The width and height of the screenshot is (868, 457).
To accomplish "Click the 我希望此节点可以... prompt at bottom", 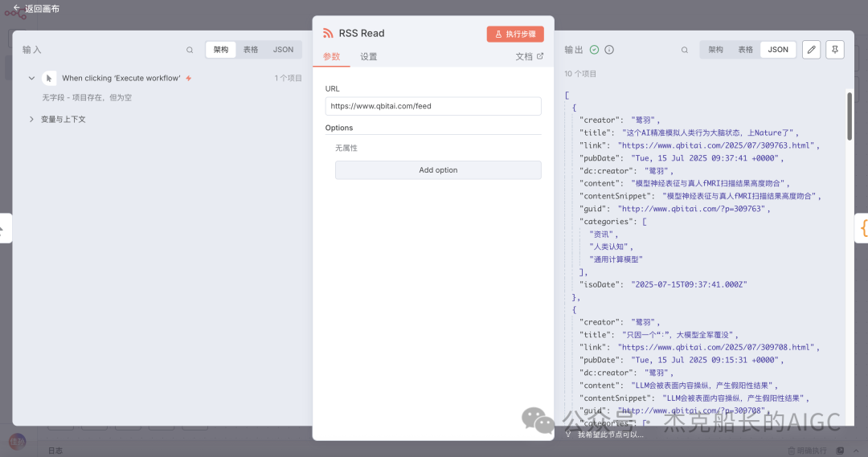I will [610, 435].
